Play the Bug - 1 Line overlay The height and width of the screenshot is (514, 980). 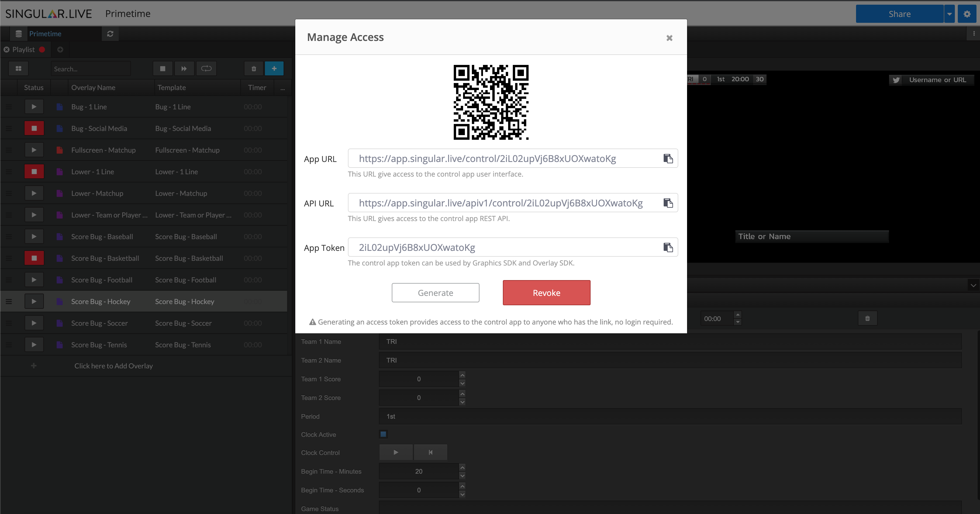(x=34, y=106)
